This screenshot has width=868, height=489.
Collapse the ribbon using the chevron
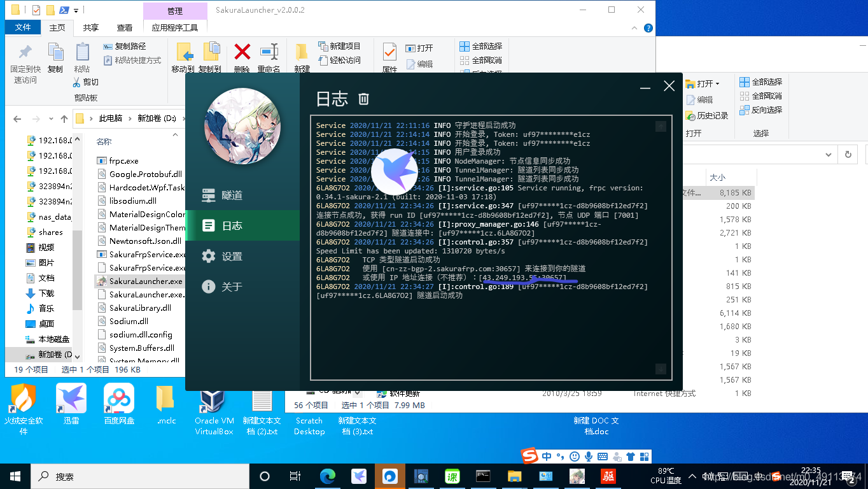click(634, 28)
